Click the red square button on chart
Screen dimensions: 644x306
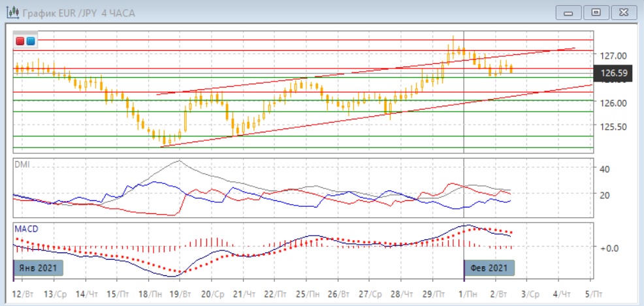(x=20, y=41)
